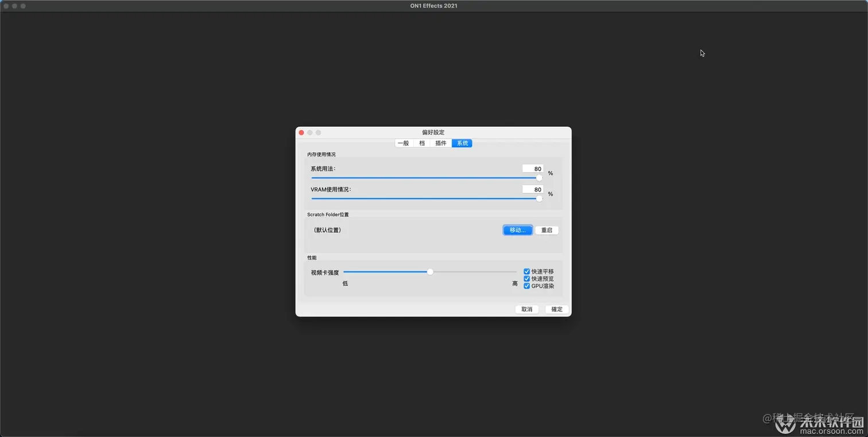Click the 系统 tab
This screenshot has height=437, width=868.
tap(462, 143)
